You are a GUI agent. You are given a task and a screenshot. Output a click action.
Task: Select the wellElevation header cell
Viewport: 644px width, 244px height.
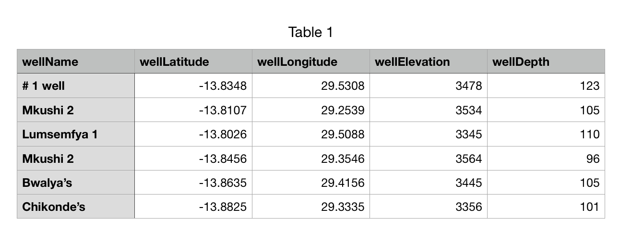[429, 61]
